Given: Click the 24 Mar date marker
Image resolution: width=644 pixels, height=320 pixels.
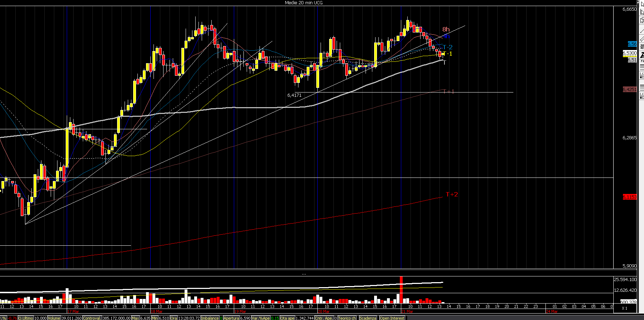Looking at the screenshot, I should (552, 311).
